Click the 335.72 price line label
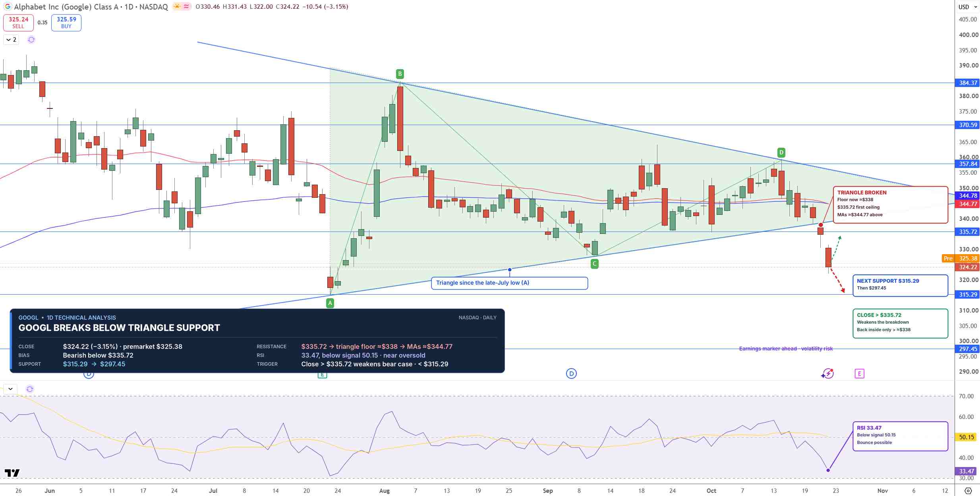 point(967,232)
